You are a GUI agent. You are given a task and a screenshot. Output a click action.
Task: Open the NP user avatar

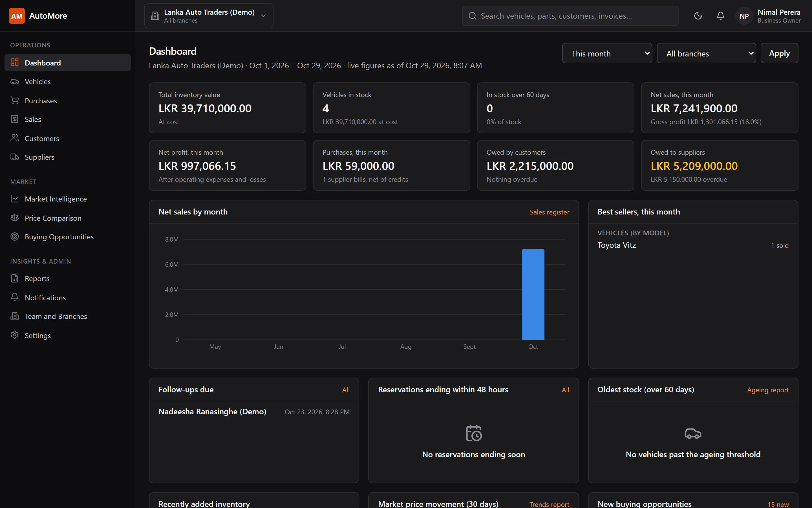point(744,16)
